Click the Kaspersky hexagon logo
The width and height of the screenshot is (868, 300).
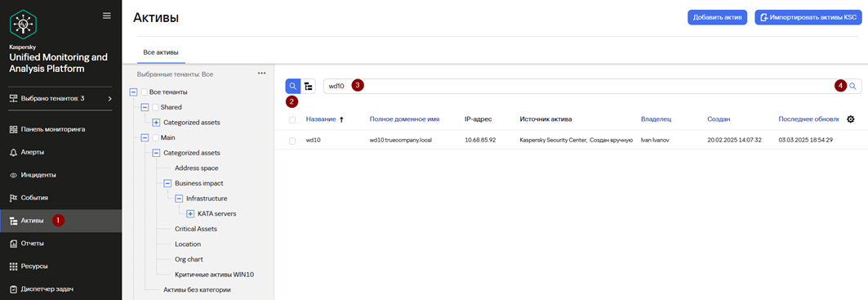click(x=23, y=25)
